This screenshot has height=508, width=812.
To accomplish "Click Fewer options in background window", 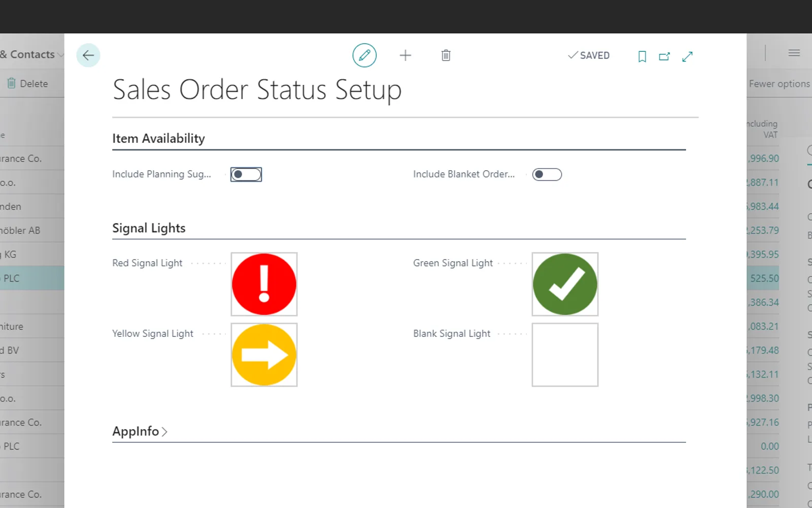I will pyautogui.click(x=780, y=84).
